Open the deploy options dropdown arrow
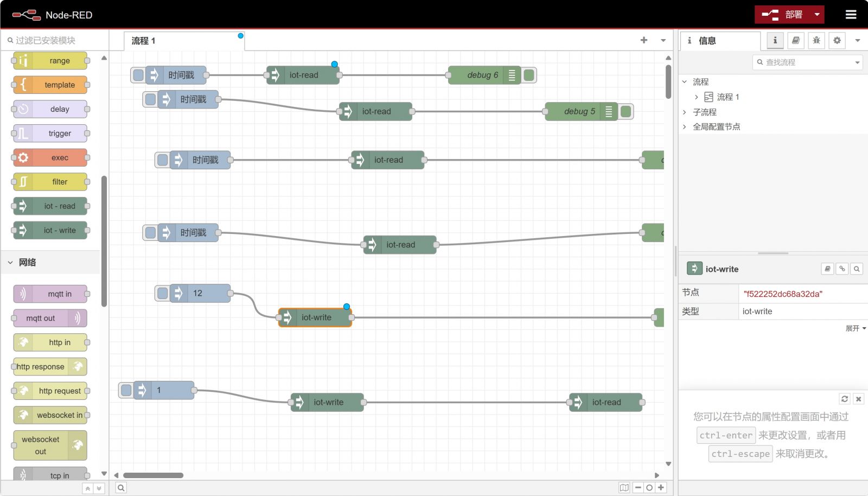This screenshot has height=496, width=868. pyautogui.click(x=816, y=15)
